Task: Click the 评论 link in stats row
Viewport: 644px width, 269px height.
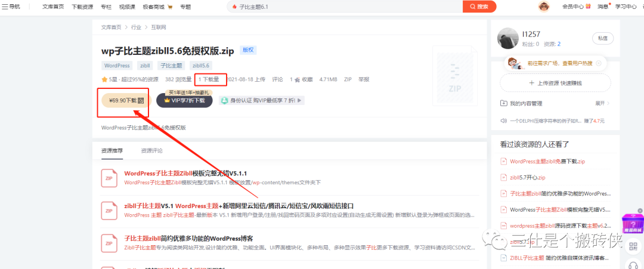Action: (x=278, y=79)
